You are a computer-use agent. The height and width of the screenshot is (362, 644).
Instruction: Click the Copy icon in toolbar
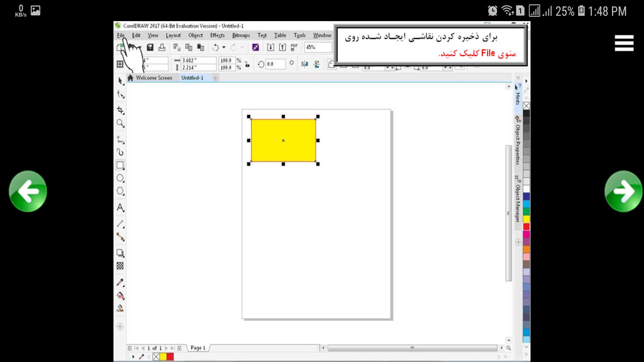(x=189, y=47)
